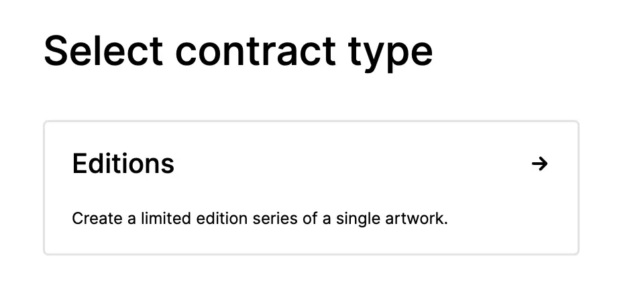Open Editions using the arrow icon
This screenshot has width=644, height=287.
pos(539,164)
